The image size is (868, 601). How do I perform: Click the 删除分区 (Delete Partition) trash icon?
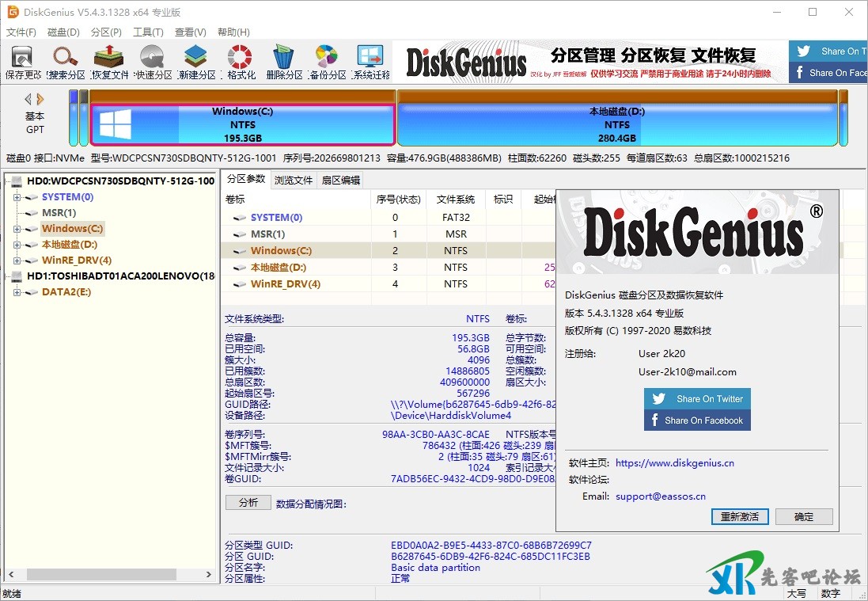click(284, 62)
